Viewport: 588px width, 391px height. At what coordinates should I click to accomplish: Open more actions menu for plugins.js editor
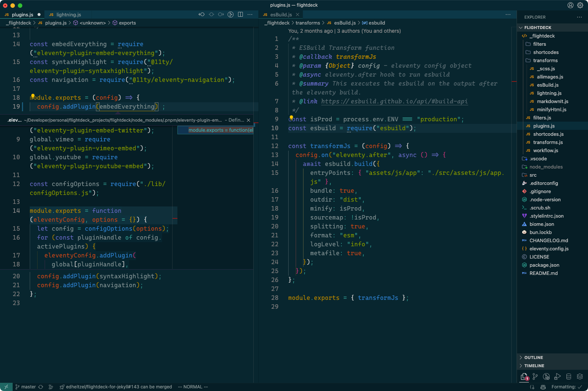(250, 15)
